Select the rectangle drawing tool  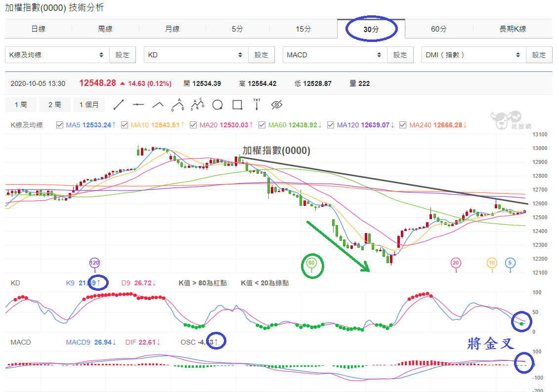tap(237, 105)
